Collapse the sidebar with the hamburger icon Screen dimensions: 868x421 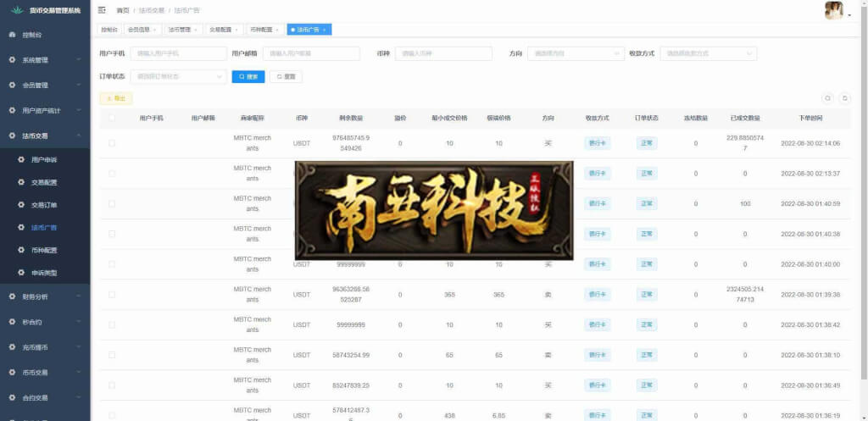coord(102,10)
